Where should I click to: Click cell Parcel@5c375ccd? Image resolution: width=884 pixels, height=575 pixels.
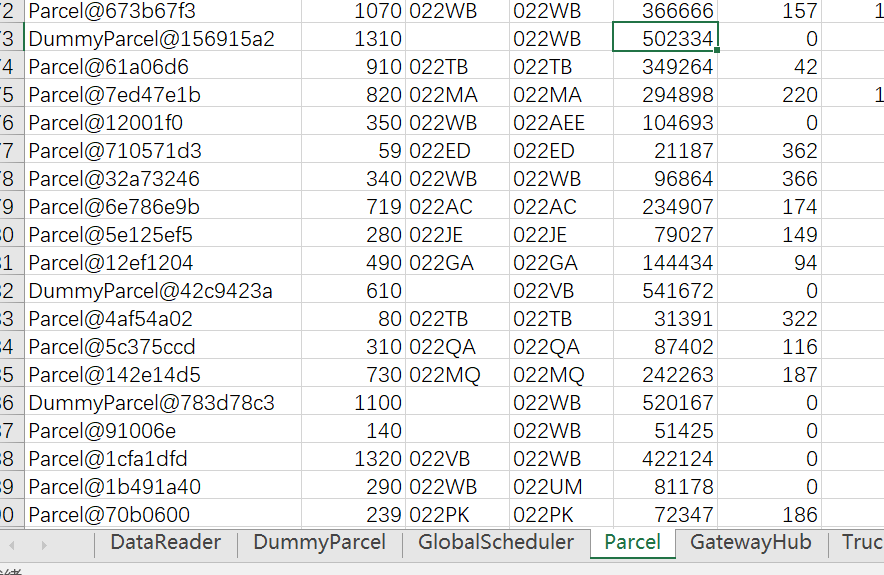[x=163, y=345]
